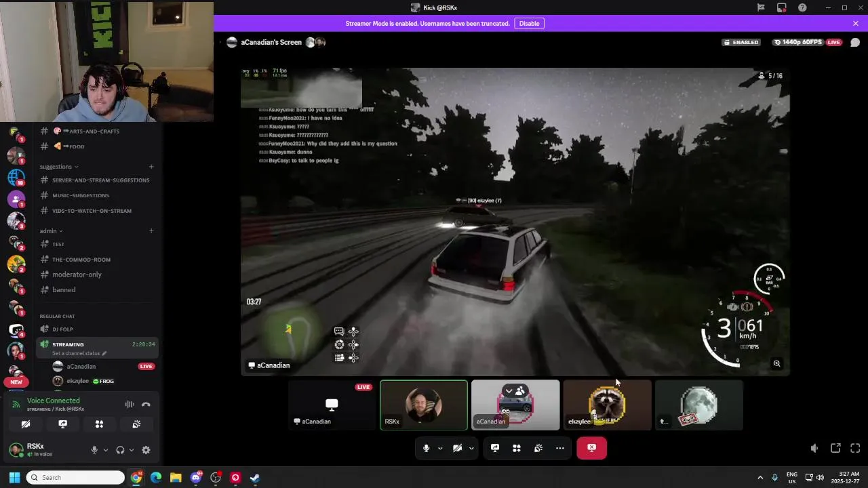Share your screen from call control bar
The width and height of the screenshot is (868, 488).
(x=495, y=448)
